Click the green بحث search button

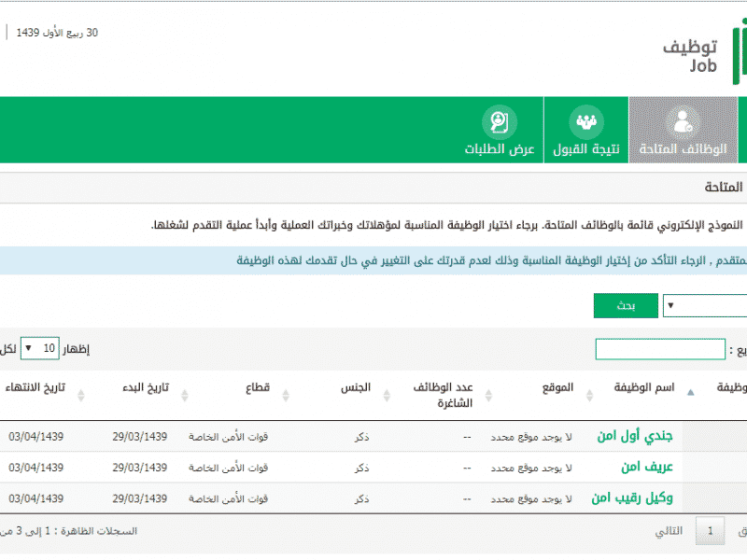(x=626, y=306)
